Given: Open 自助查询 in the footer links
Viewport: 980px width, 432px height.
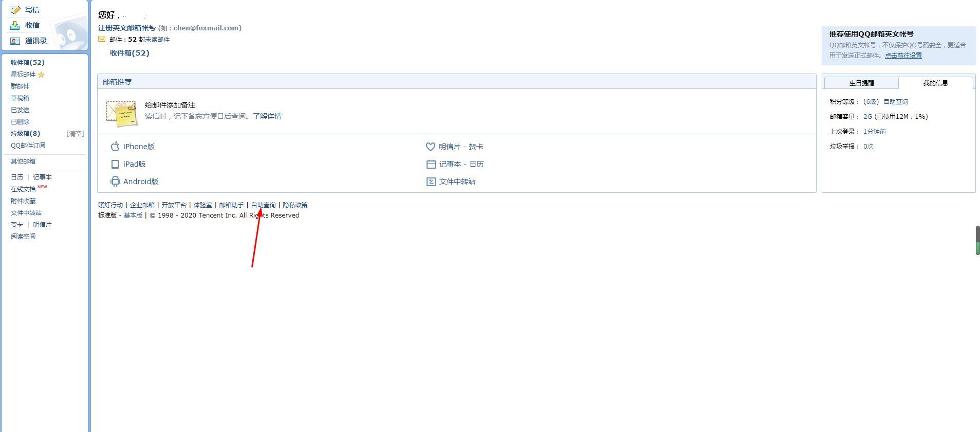Looking at the screenshot, I should click(x=263, y=205).
